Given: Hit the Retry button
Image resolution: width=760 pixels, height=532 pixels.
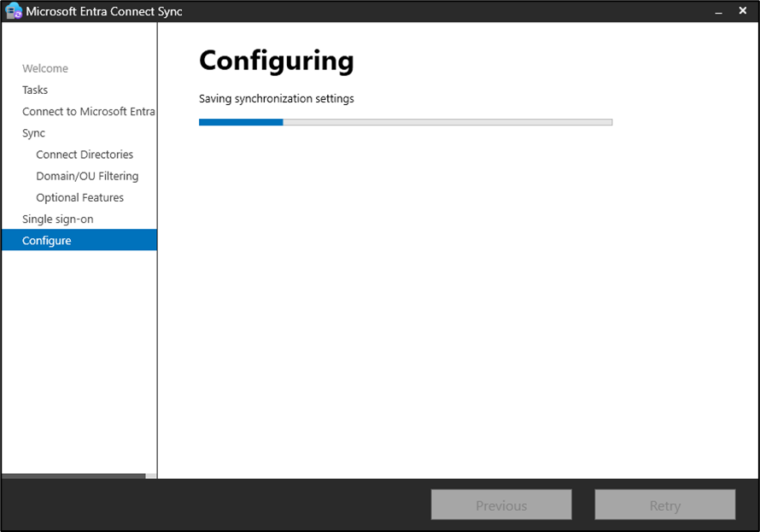Looking at the screenshot, I should pyautogui.click(x=664, y=506).
